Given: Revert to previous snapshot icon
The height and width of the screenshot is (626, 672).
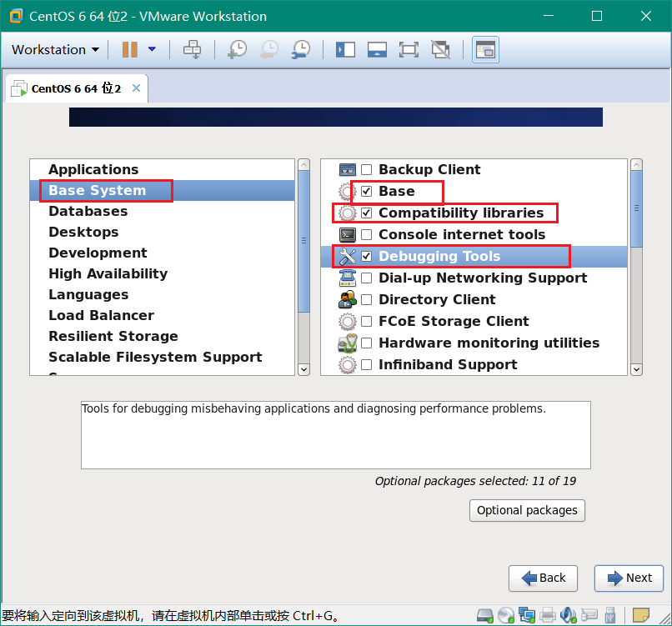Looking at the screenshot, I should tap(268, 50).
